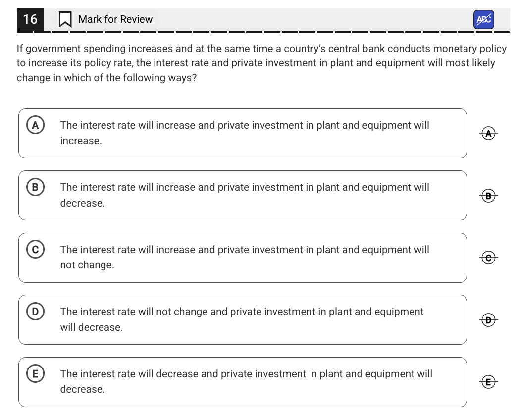Click the bookmark icon beside Mark for Review
516x420 pixels.
pos(65,20)
